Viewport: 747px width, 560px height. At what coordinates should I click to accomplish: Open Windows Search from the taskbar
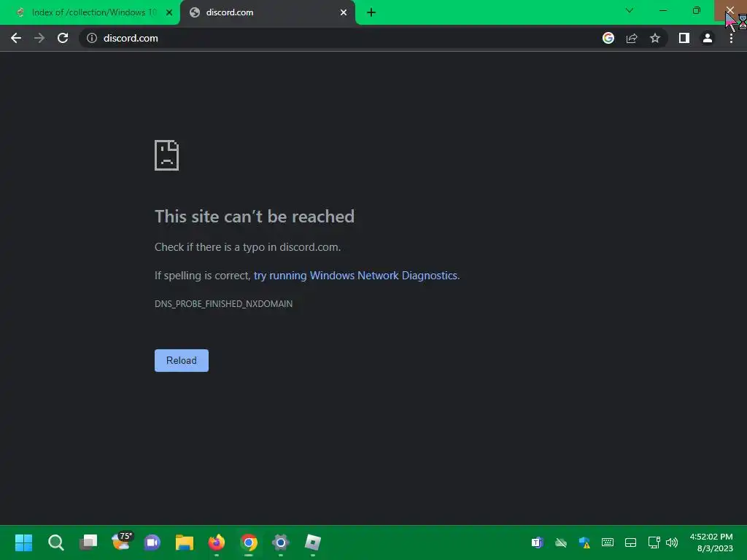click(x=56, y=542)
